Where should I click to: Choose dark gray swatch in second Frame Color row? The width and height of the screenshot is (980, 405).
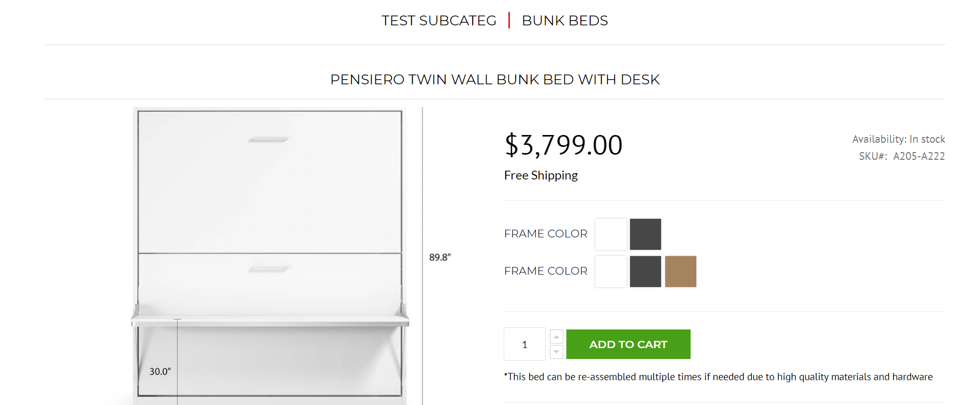[646, 272]
